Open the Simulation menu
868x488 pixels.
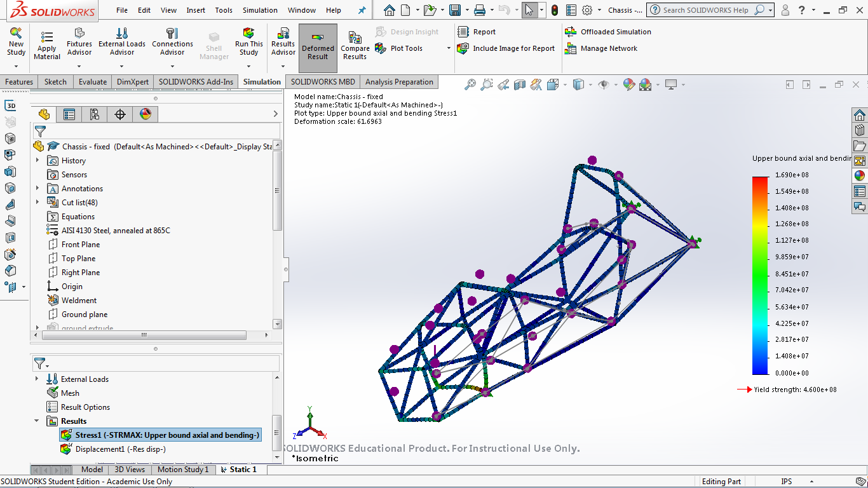click(x=260, y=10)
